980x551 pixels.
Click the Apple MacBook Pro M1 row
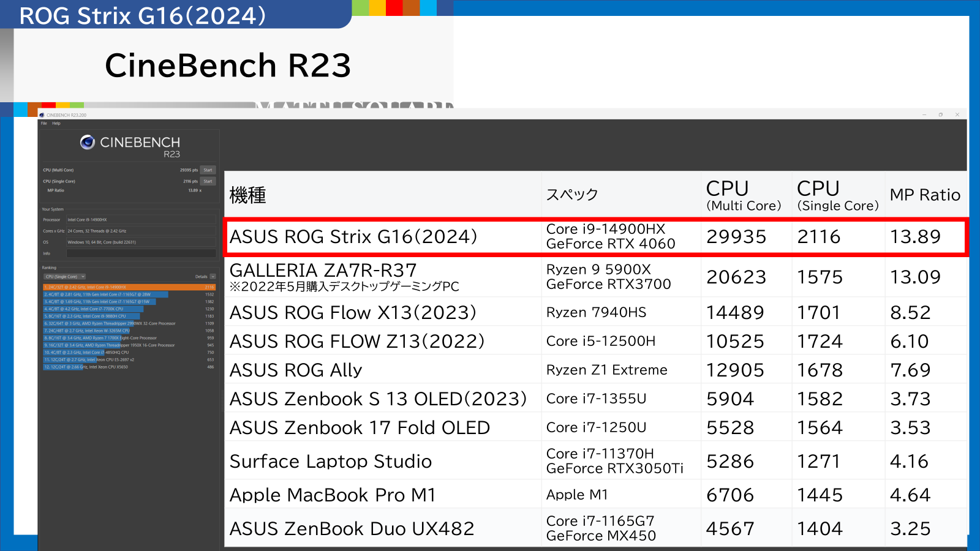pyautogui.click(x=595, y=495)
